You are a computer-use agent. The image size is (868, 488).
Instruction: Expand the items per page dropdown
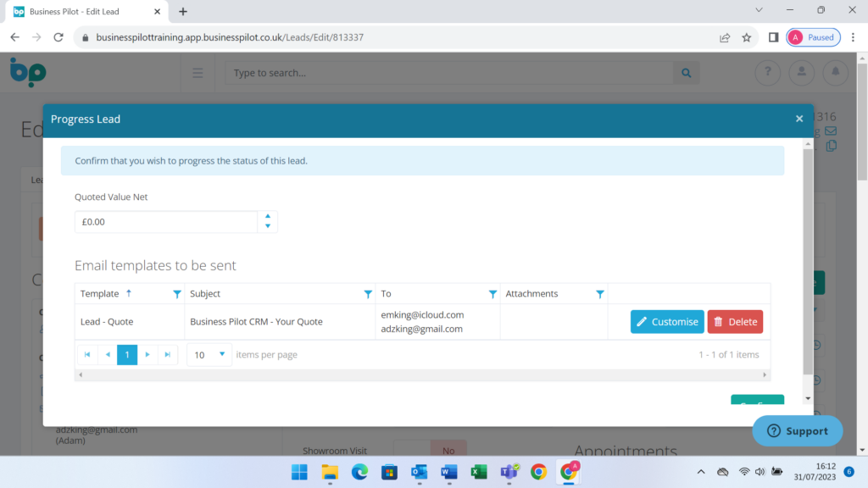point(222,354)
